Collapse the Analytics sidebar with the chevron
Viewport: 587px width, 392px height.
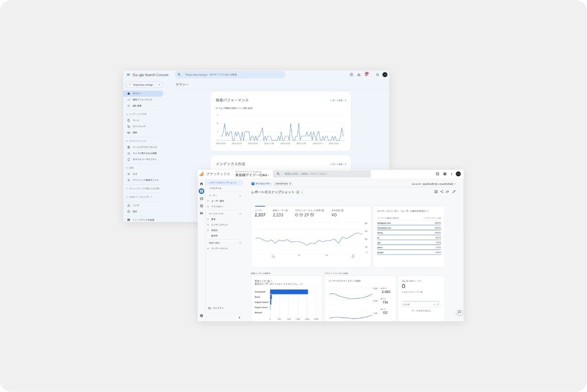click(239, 317)
